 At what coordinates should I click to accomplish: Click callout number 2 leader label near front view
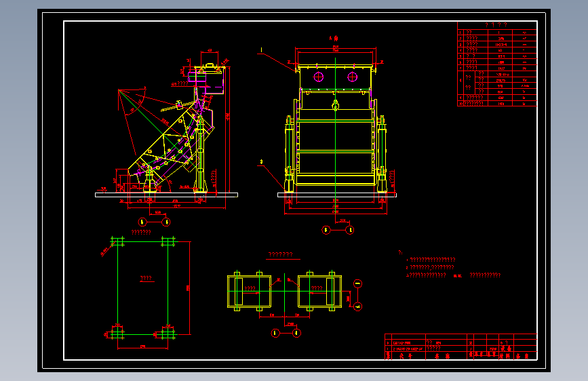(261, 162)
